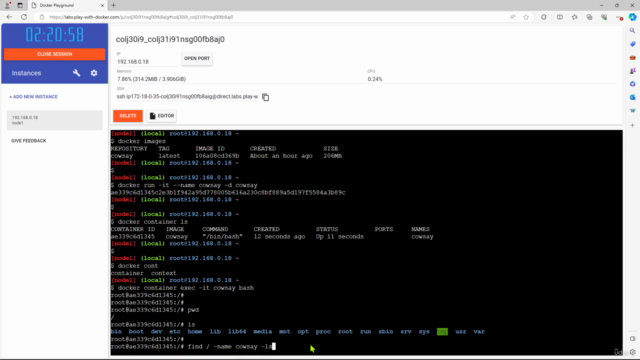Open the browser profile avatar icon
Image resolution: width=640 pixels, height=360 pixels.
pos(7,5)
